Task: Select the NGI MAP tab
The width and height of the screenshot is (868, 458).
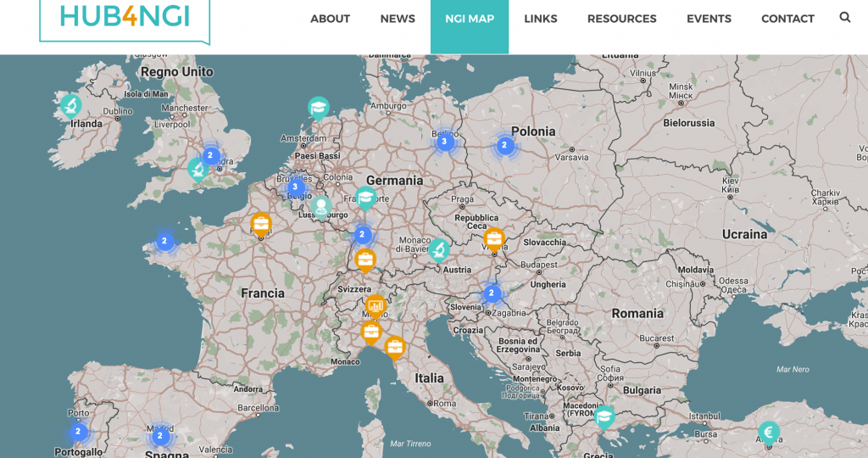Action: [x=470, y=26]
